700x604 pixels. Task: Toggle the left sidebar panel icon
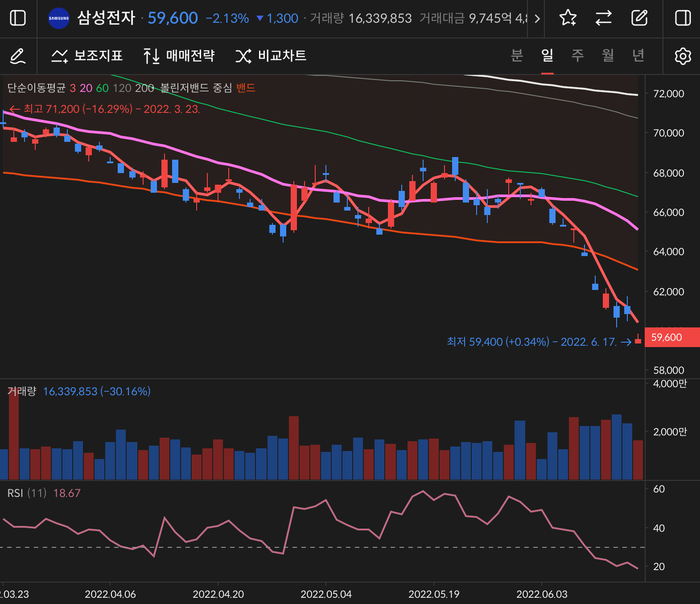pyautogui.click(x=18, y=18)
